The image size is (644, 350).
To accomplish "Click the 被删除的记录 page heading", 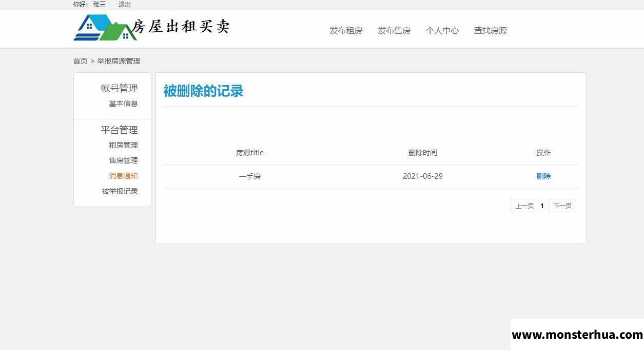I will pos(203,91).
